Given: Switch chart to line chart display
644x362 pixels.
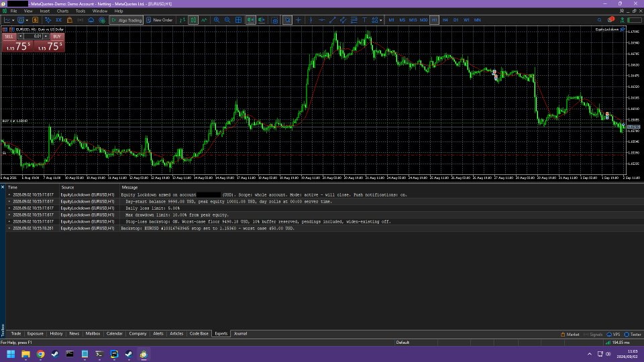Looking at the screenshot, I should point(204,19).
